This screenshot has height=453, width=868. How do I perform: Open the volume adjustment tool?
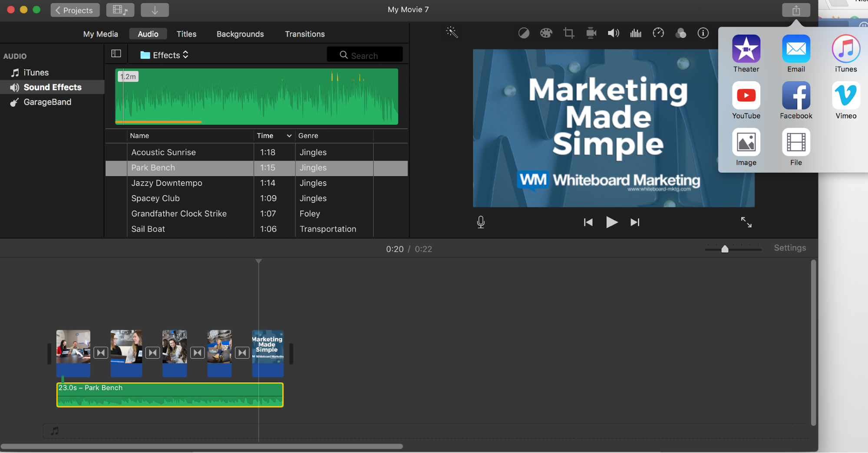[x=613, y=33]
